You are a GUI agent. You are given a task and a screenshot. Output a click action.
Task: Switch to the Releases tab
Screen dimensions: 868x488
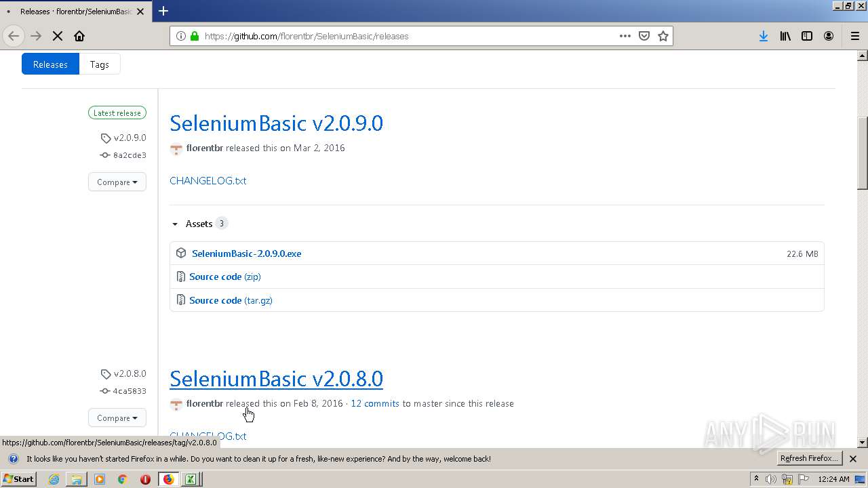(50, 64)
